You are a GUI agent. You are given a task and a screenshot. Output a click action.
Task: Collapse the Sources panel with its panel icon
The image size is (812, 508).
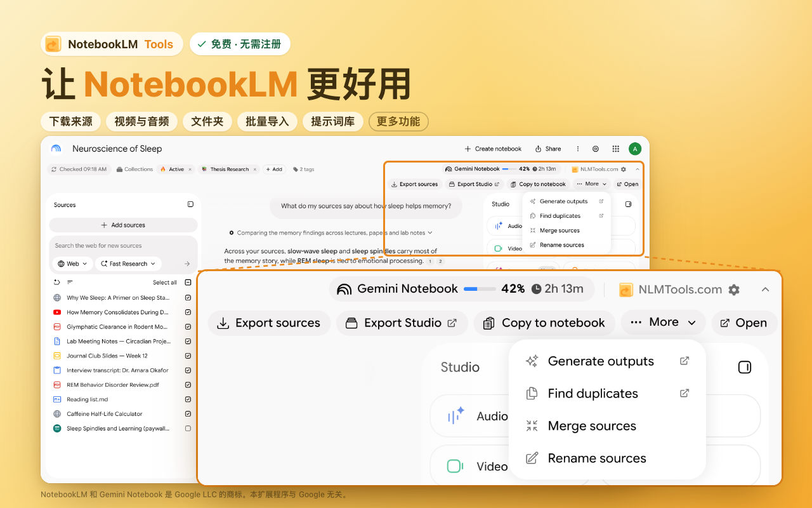point(190,204)
